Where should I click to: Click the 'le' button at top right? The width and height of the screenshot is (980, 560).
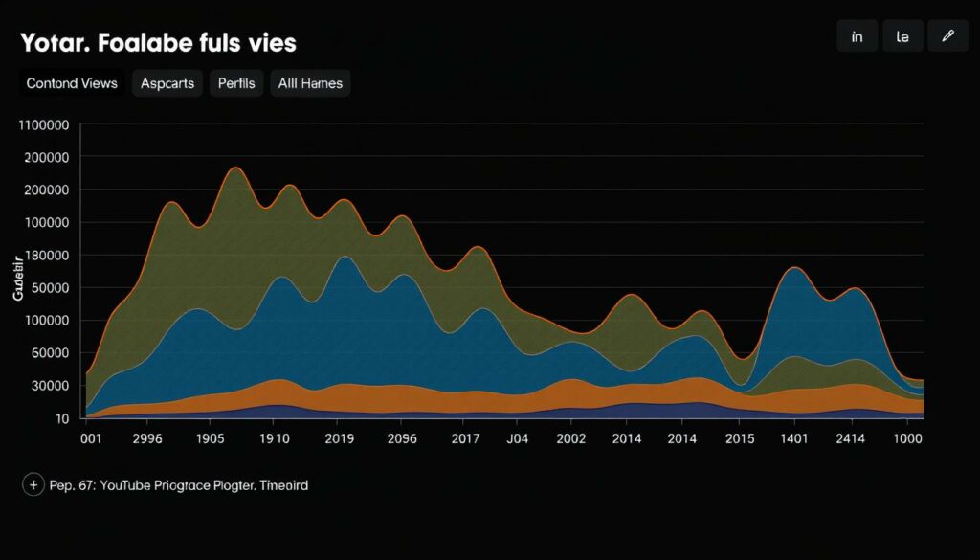coord(902,36)
